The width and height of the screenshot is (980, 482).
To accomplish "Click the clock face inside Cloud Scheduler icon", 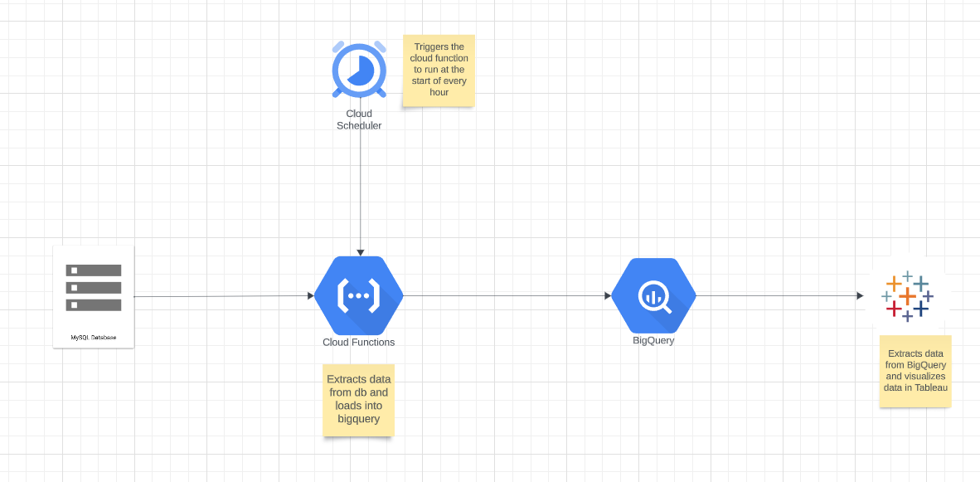I will coord(358,71).
